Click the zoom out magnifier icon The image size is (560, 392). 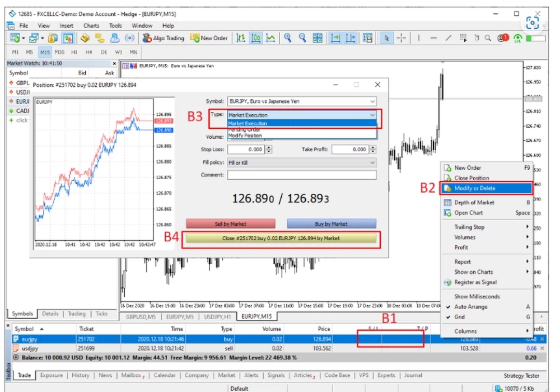[x=302, y=38]
